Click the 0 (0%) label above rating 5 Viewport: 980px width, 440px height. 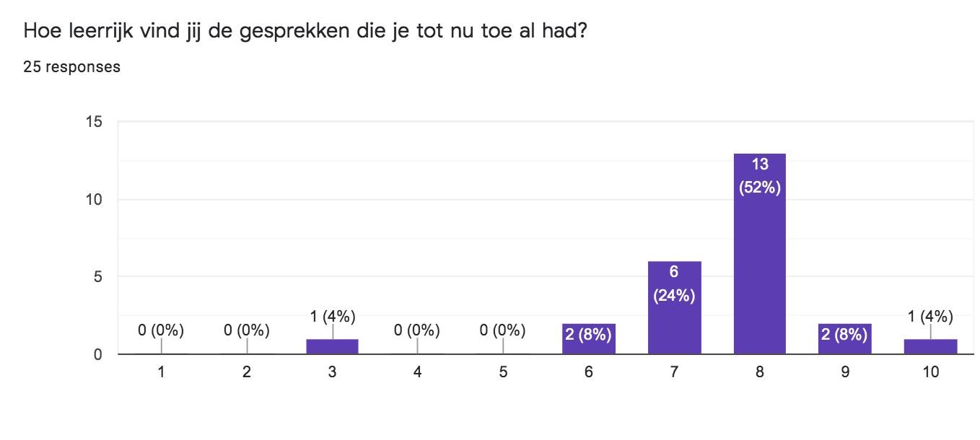(503, 331)
